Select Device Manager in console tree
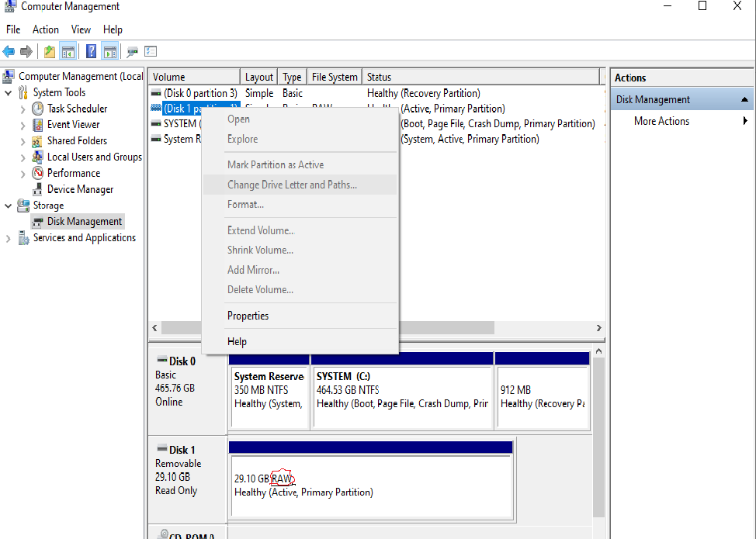Viewport: 756px width, 539px height. pyautogui.click(x=80, y=189)
